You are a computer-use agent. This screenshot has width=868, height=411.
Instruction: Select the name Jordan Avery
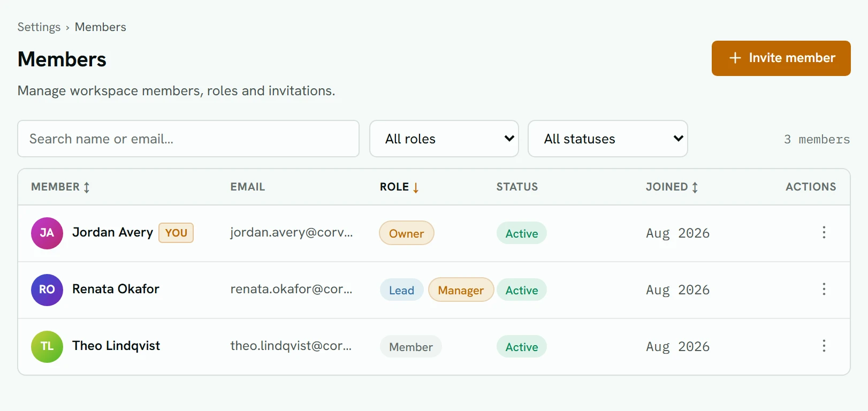tap(113, 232)
